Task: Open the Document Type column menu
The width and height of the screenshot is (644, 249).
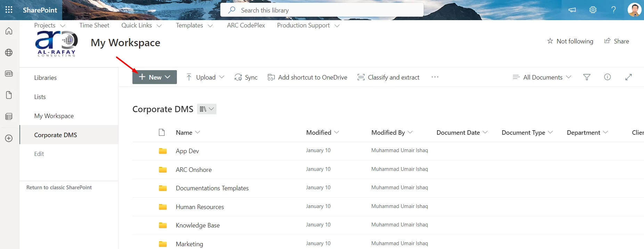Action: pos(527,132)
